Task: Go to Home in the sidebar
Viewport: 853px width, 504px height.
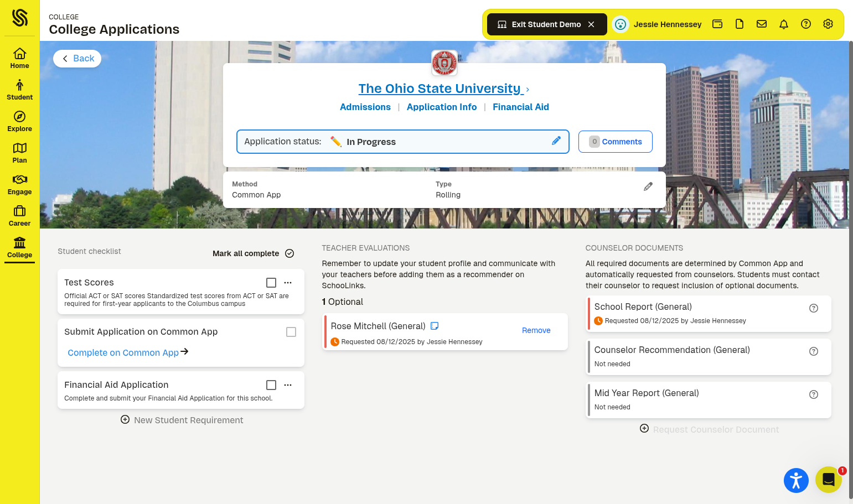Action: pos(19,58)
